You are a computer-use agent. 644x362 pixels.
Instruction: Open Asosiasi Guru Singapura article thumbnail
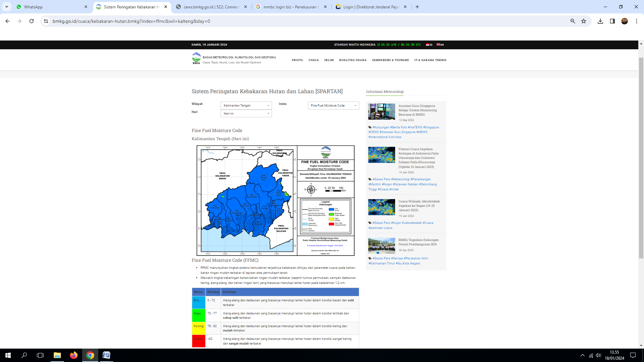(x=382, y=112)
